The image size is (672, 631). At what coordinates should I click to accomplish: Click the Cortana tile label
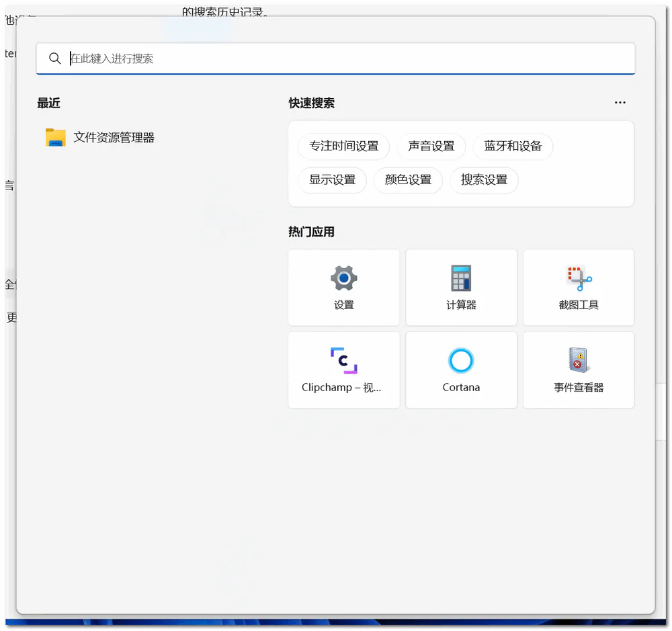461,388
